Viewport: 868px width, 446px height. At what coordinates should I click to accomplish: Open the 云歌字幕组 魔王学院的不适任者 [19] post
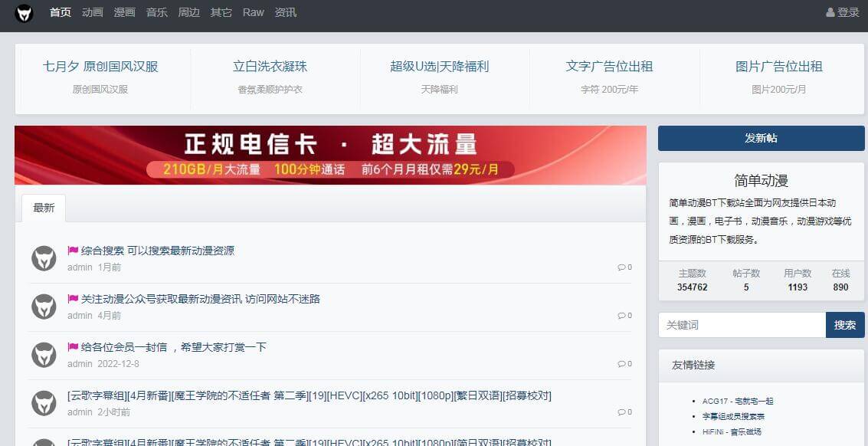pos(310,395)
